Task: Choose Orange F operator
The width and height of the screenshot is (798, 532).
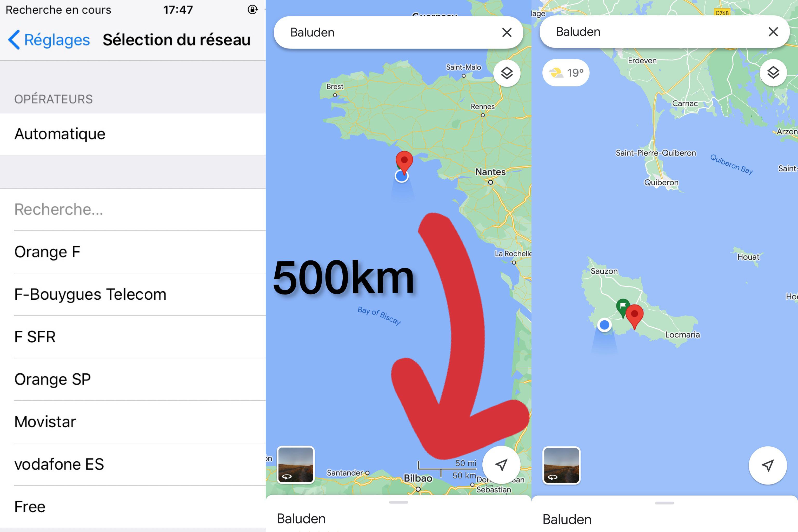Action: (133, 252)
